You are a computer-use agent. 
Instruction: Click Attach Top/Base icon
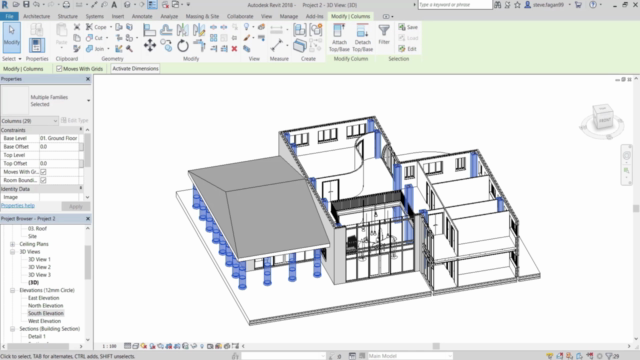click(x=339, y=38)
